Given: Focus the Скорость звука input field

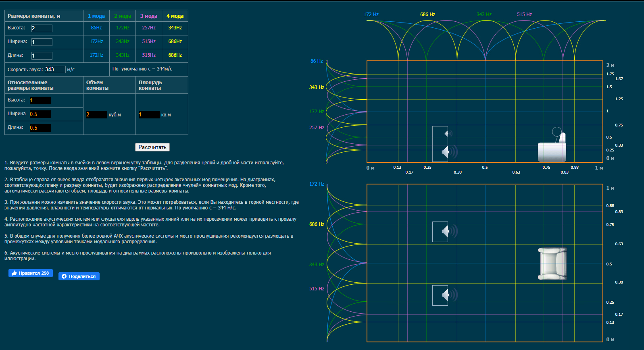Looking at the screenshot, I should point(55,69).
